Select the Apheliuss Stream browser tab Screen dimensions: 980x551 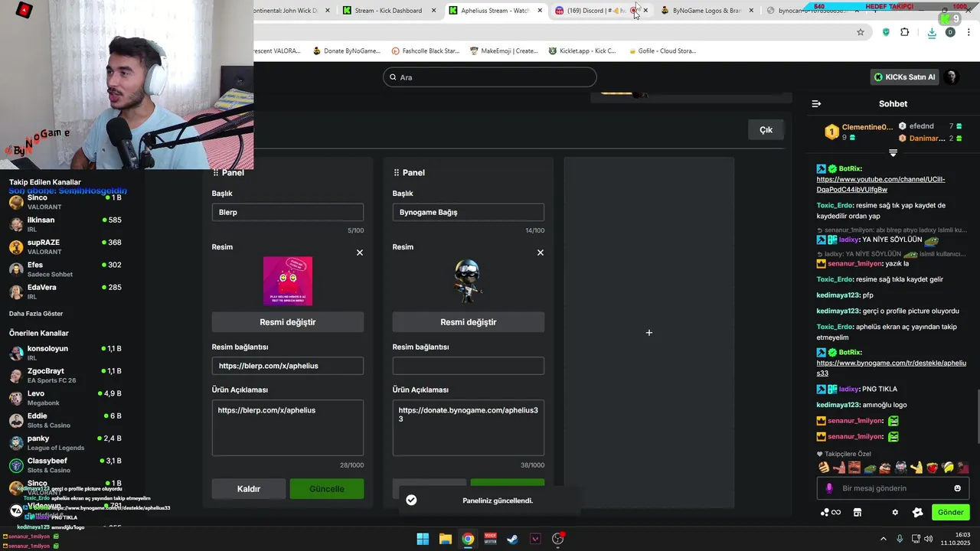[495, 11]
